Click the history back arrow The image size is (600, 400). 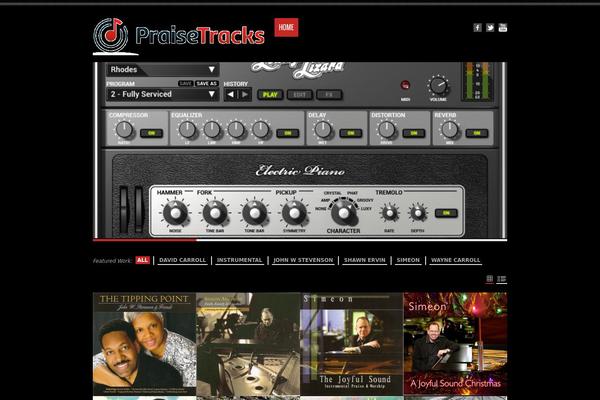[231, 94]
